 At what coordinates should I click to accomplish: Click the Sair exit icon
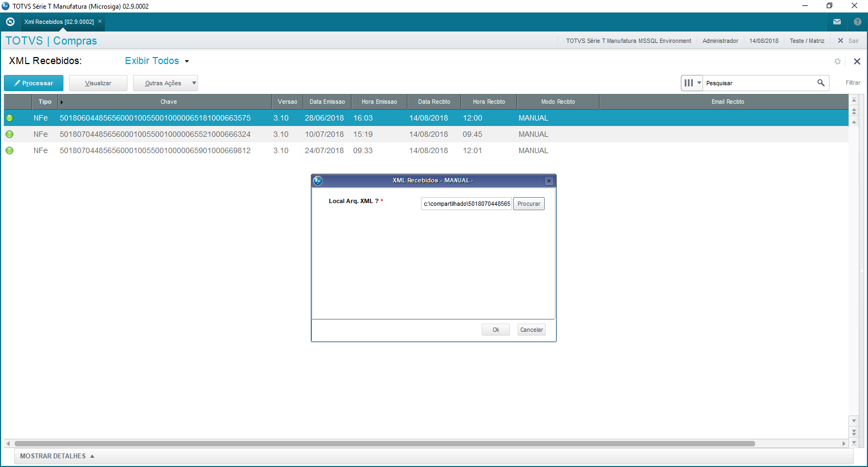[841, 41]
